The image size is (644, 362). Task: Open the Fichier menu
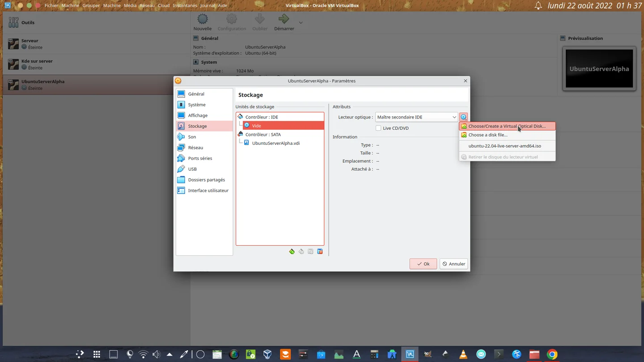pyautogui.click(x=51, y=5)
